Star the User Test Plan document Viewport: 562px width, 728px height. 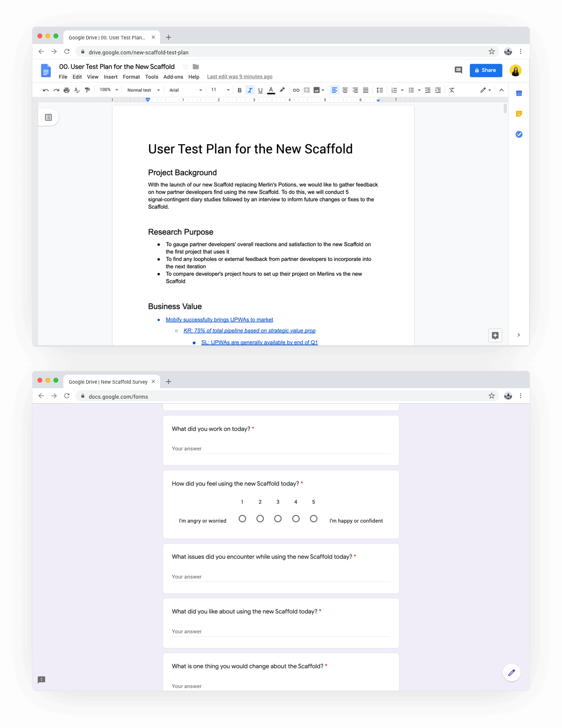(x=186, y=67)
